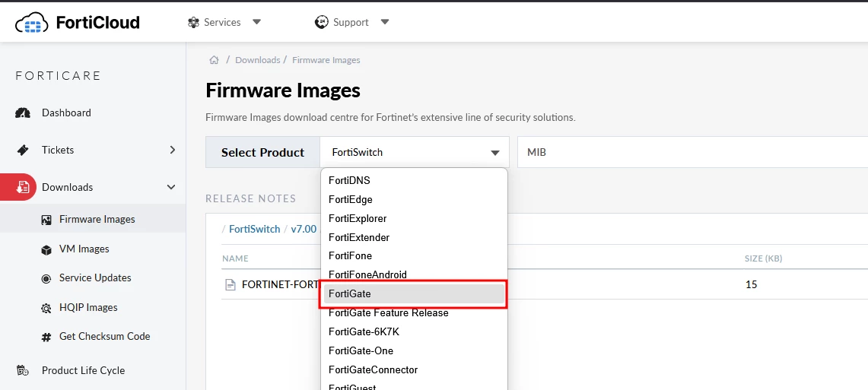Go to Service Updates page
Screen dimensions: 868x390
pyautogui.click(x=95, y=277)
